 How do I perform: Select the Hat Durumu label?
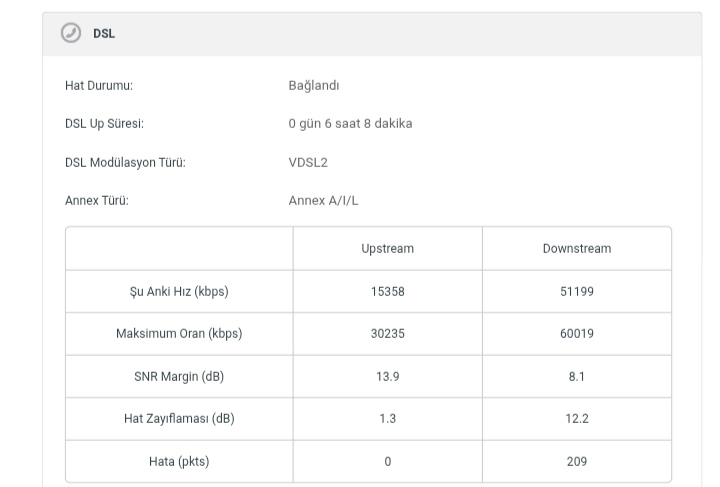tap(99, 86)
